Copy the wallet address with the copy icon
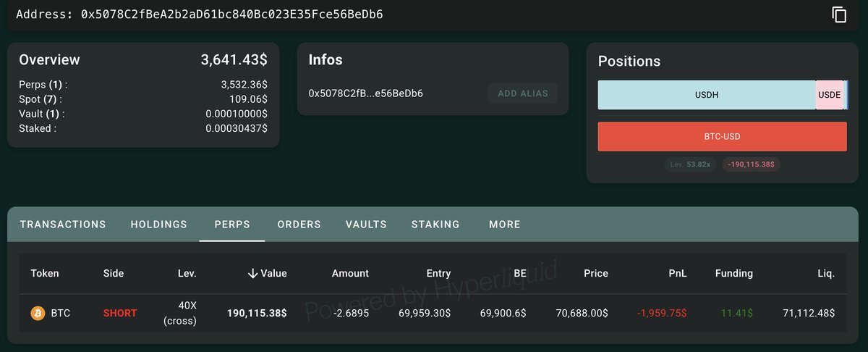The width and height of the screenshot is (868, 352). (839, 14)
